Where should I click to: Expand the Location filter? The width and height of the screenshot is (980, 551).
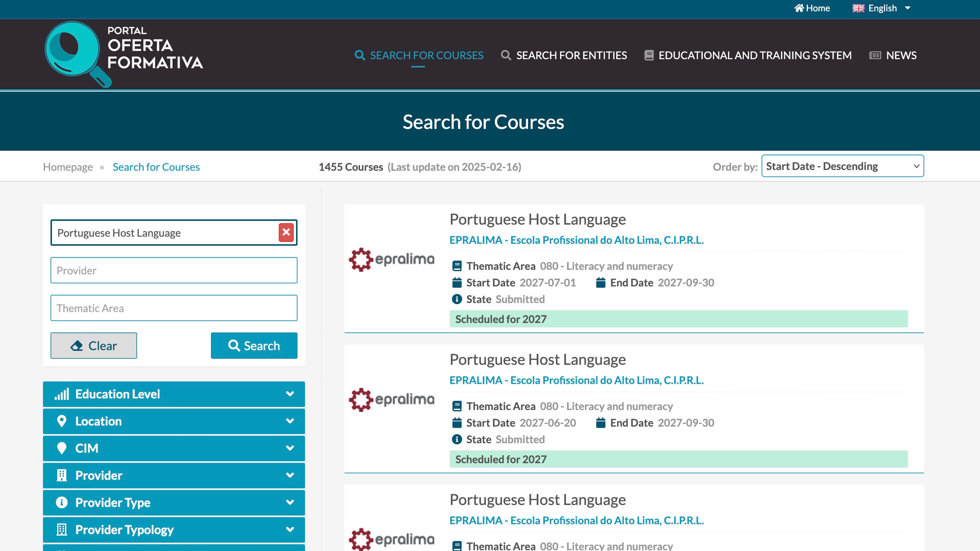pyautogui.click(x=174, y=421)
